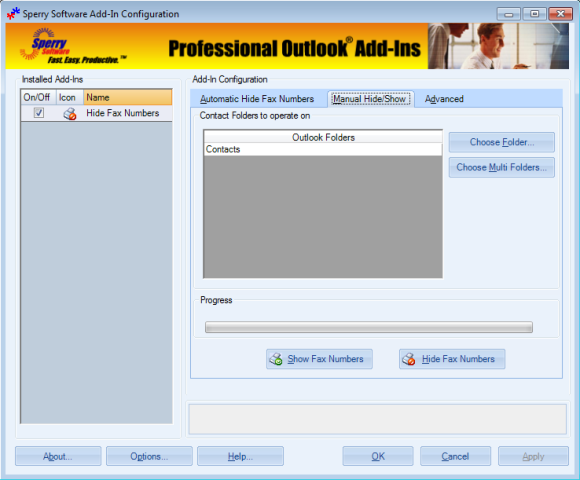Image resolution: width=580 pixels, height=480 pixels.
Task: Close the configuration window with X
Action: coord(560,14)
